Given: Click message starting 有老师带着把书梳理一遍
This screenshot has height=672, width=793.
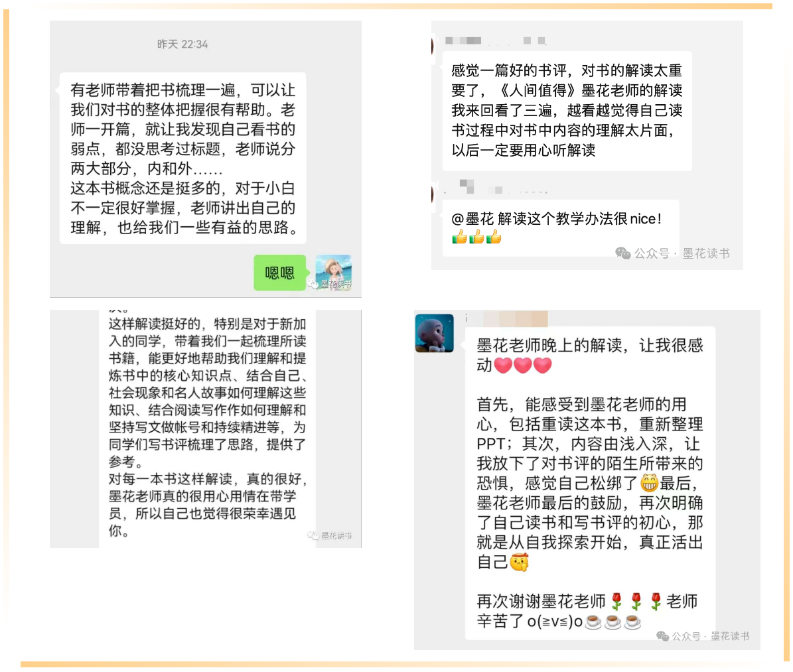Looking at the screenshot, I should 182,159.
